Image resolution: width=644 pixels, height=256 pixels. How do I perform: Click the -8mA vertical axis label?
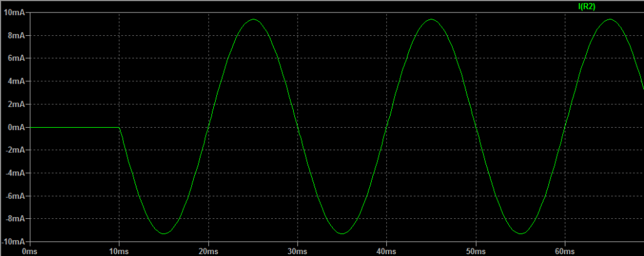pos(14,219)
